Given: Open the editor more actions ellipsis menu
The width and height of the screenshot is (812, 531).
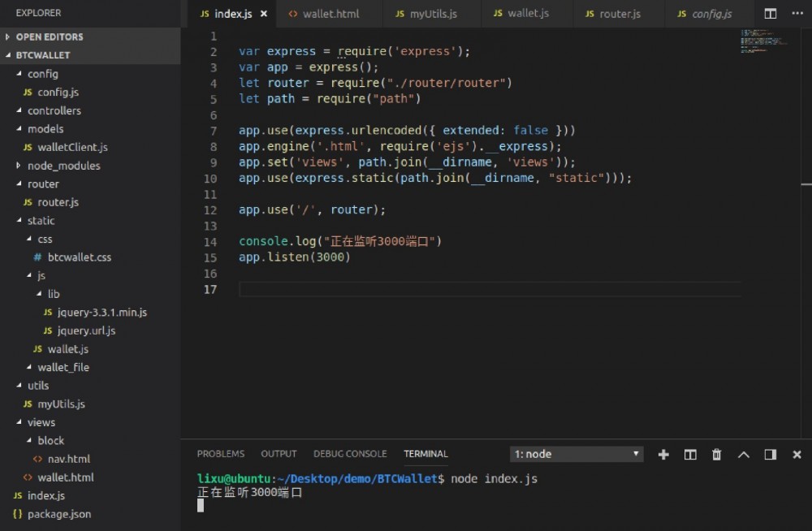Looking at the screenshot, I should coord(797,14).
